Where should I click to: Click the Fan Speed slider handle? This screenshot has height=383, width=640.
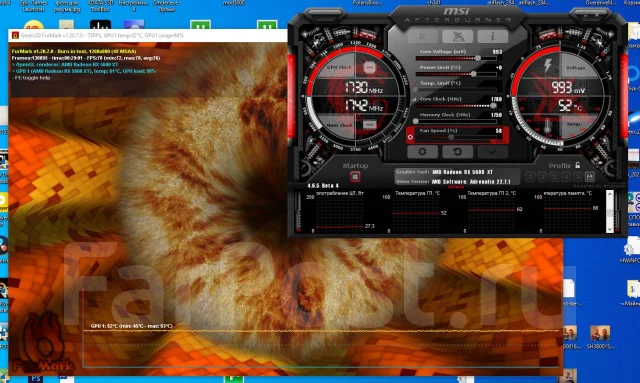pos(451,138)
